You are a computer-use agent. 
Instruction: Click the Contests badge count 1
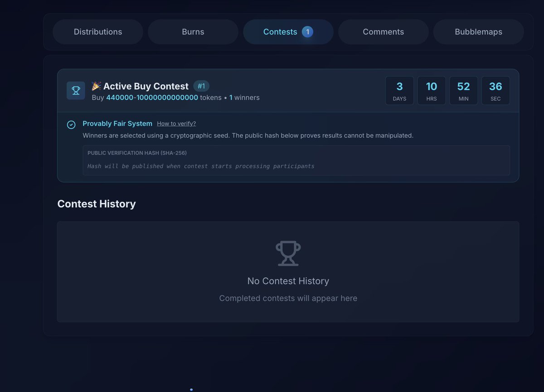point(307,32)
